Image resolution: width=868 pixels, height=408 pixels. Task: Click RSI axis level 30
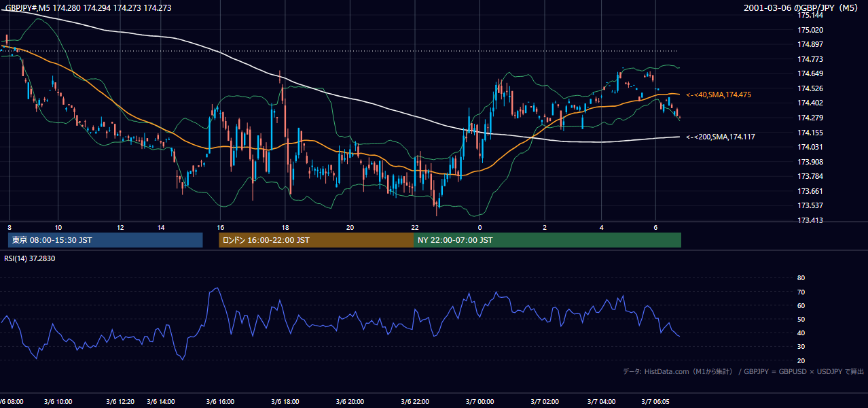[x=801, y=347]
